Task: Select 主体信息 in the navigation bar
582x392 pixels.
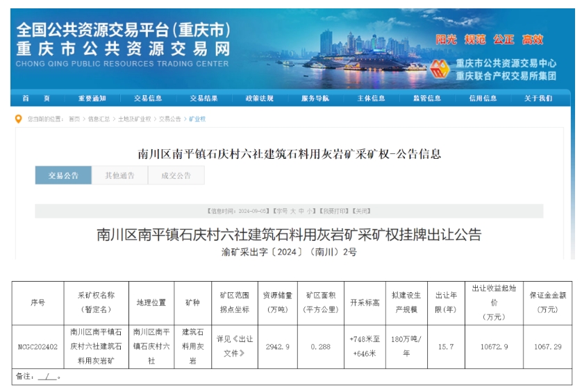Action: pos(371,99)
